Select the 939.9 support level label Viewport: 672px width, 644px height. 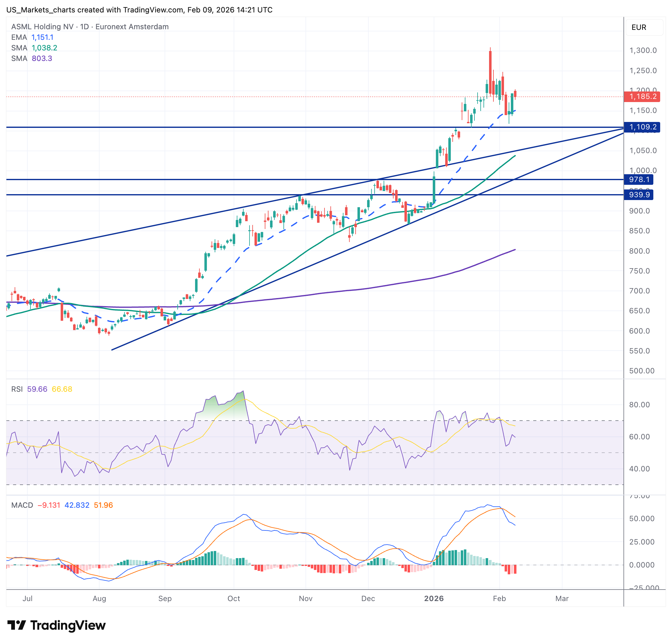638,195
